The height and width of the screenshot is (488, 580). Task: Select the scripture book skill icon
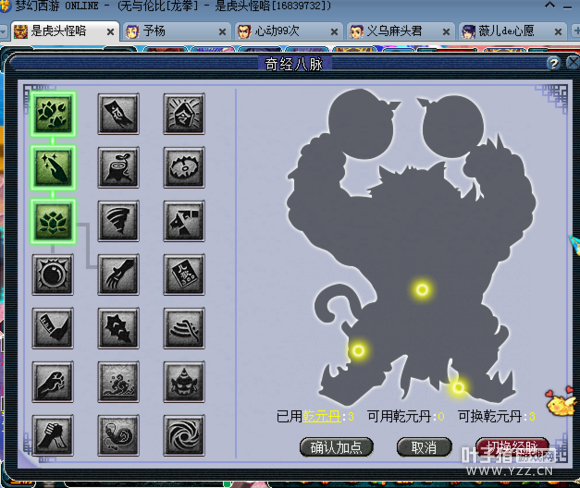[184, 275]
